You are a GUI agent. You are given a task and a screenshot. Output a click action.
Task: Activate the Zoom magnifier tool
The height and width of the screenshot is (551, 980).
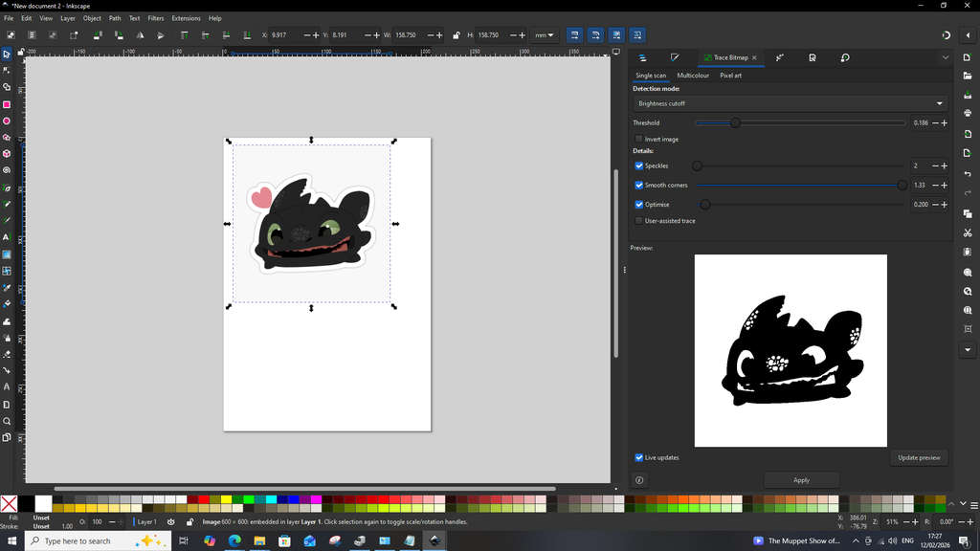(x=7, y=421)
